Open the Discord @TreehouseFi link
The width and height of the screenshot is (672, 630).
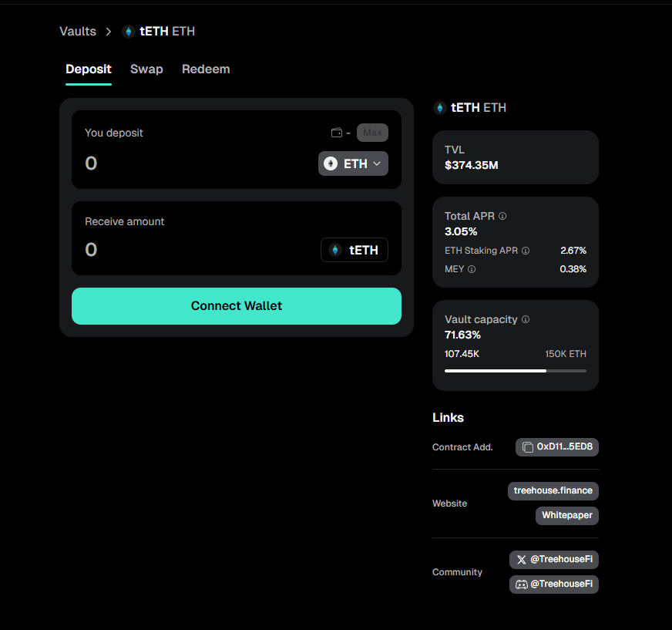click(x=554, y=584)
